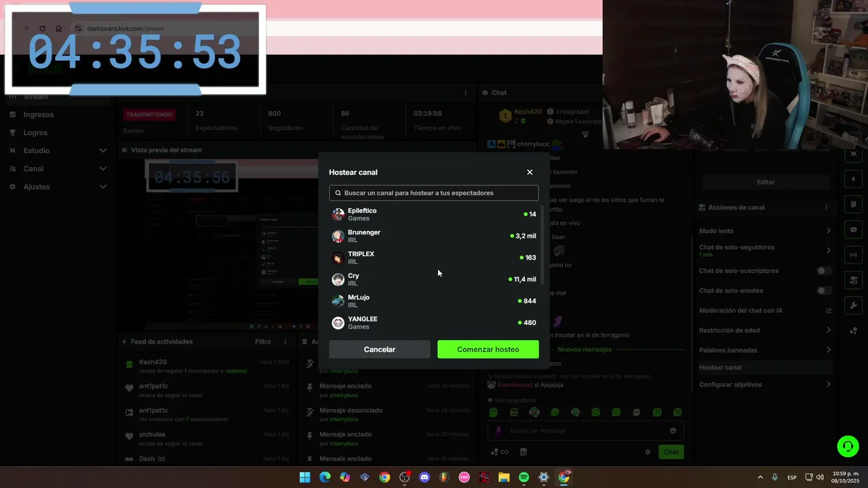Toggle Chat de solo-suscriptores switch
Viewport: 868px width, 488px height.
823,270
